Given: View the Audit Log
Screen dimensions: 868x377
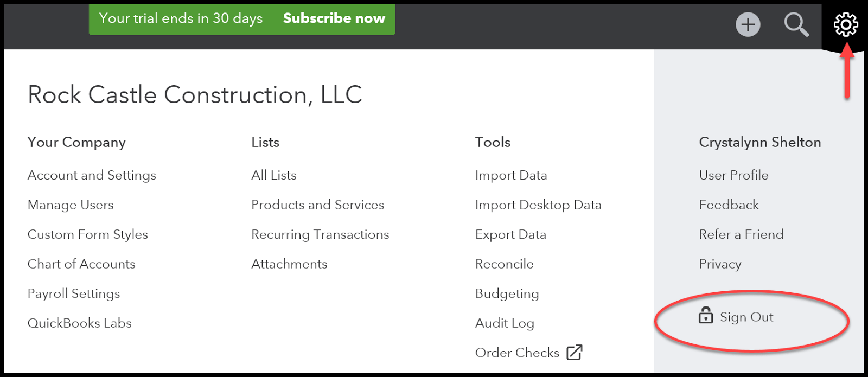Looking at the screenshot, I should click(x=505, y=323).
